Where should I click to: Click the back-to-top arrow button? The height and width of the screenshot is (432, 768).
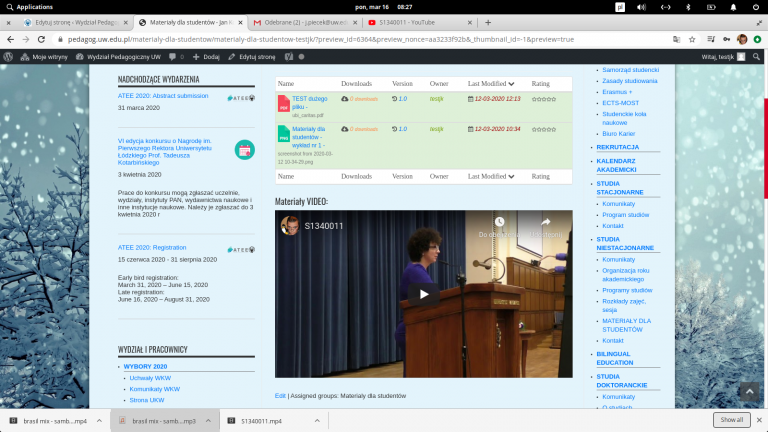[x=749, y=391]
